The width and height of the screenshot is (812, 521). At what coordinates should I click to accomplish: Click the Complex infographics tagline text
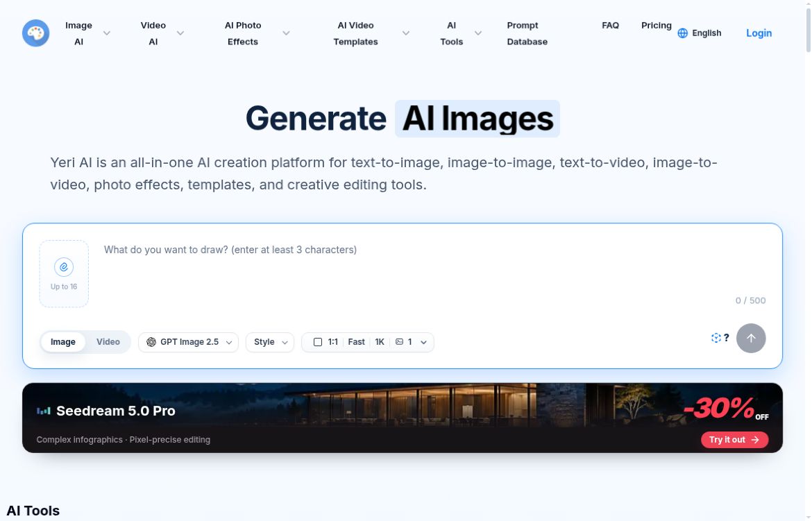point(124,440)
